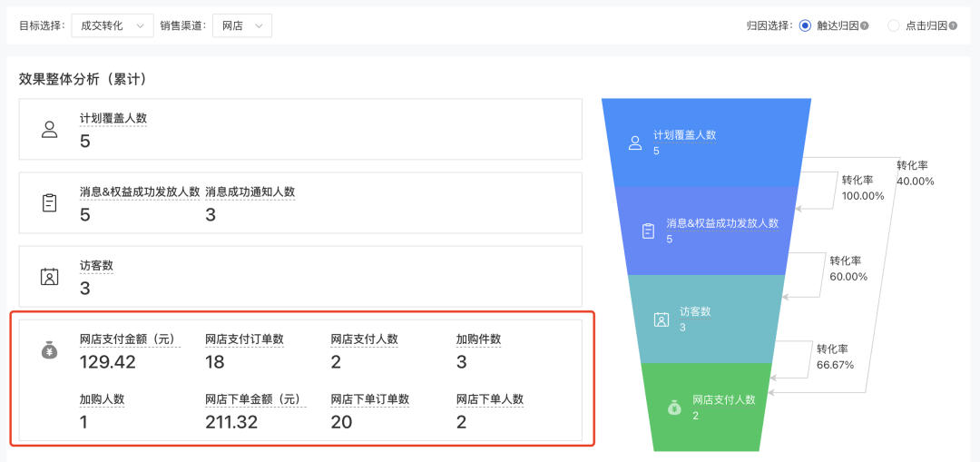Click the teal 访客数 funnel segment
This screenshot has height=462, width=980.
pos(706,319)
